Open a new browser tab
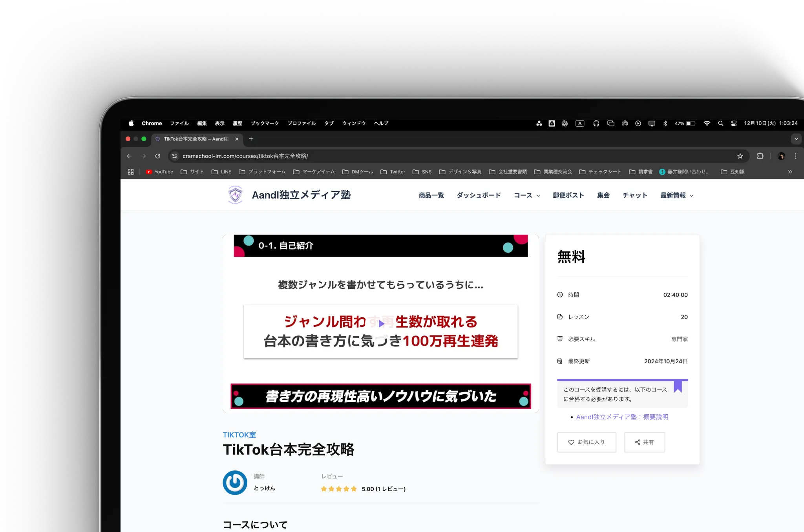The image size is (804, 532). pyautogui.click(x=251, y=139)
